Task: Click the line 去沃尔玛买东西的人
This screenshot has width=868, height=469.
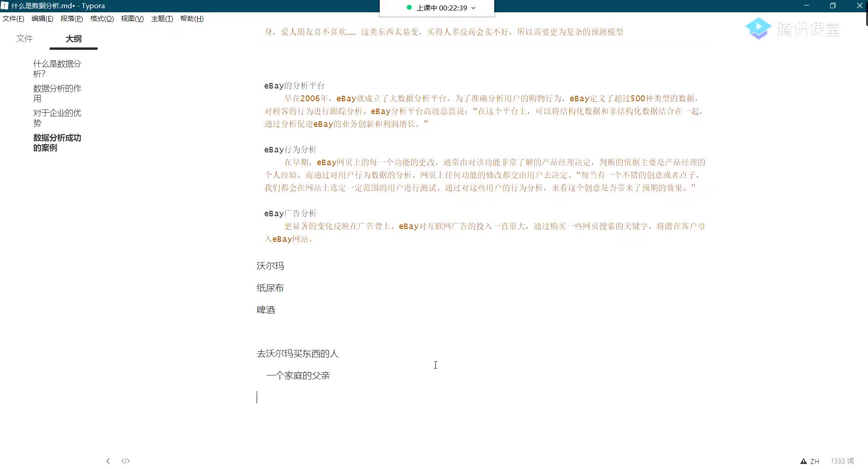Action: pos(298,354)
